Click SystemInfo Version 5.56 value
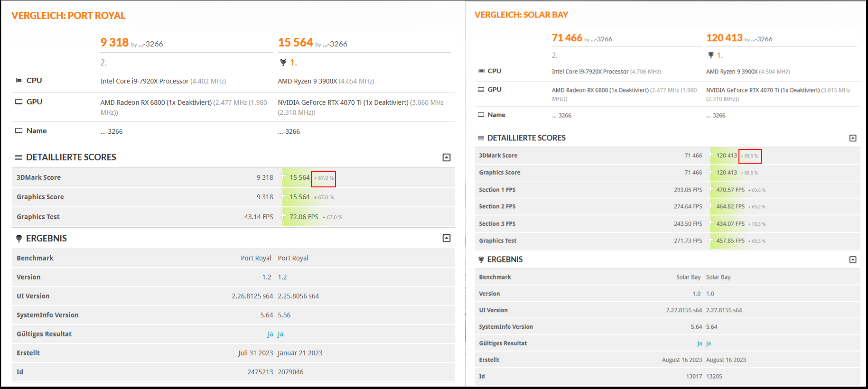The image size is (868, 389). 284,315
